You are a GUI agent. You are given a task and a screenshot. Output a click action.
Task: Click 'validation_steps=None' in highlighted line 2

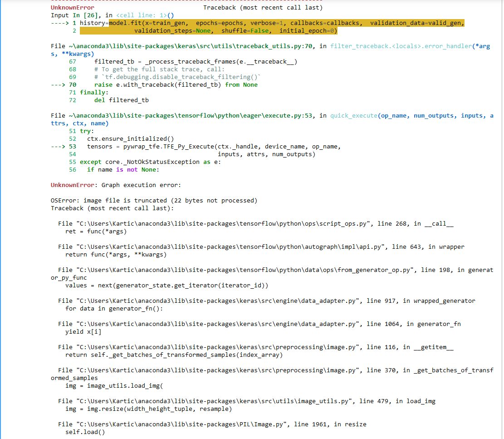pos(172,30)
